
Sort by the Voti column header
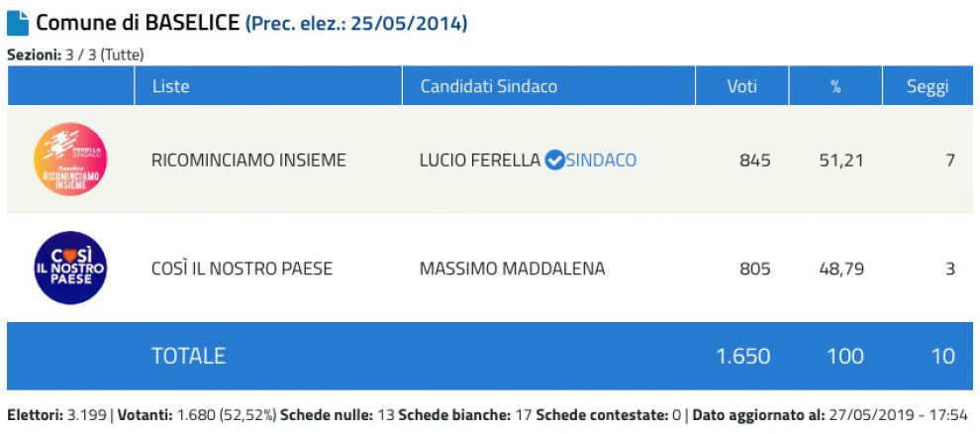coord(741,86)
